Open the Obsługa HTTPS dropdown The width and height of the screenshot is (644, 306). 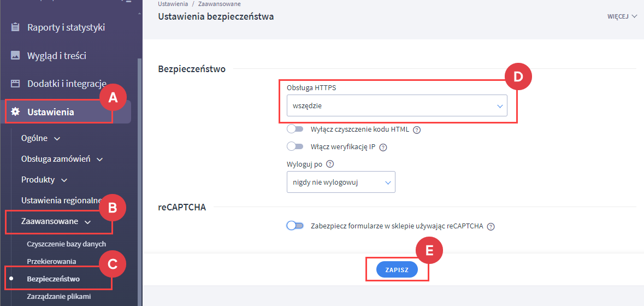(x=397, y=105)
